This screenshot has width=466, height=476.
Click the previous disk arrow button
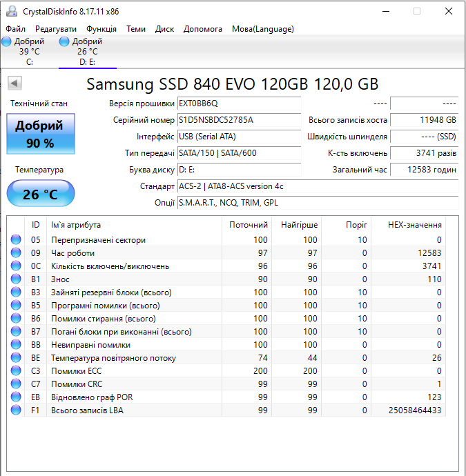(14, 83)
